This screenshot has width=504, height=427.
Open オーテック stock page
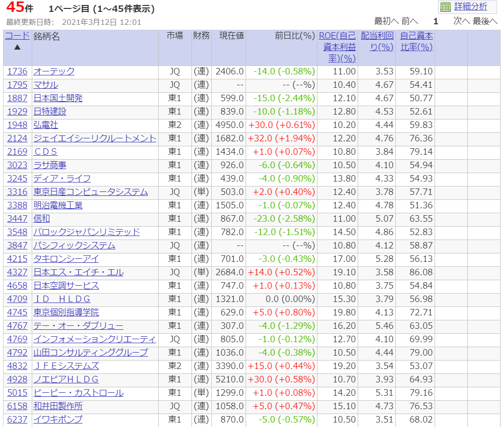pyautogui.click(x=54, y=71)
